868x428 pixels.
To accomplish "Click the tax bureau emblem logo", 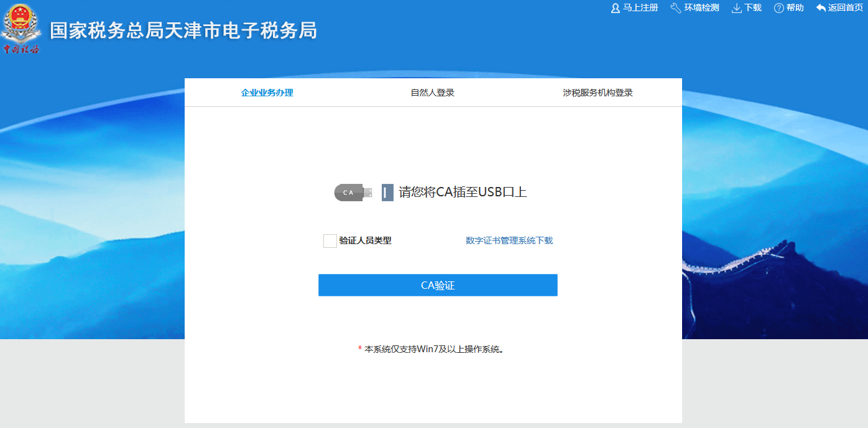I will 22,29.
